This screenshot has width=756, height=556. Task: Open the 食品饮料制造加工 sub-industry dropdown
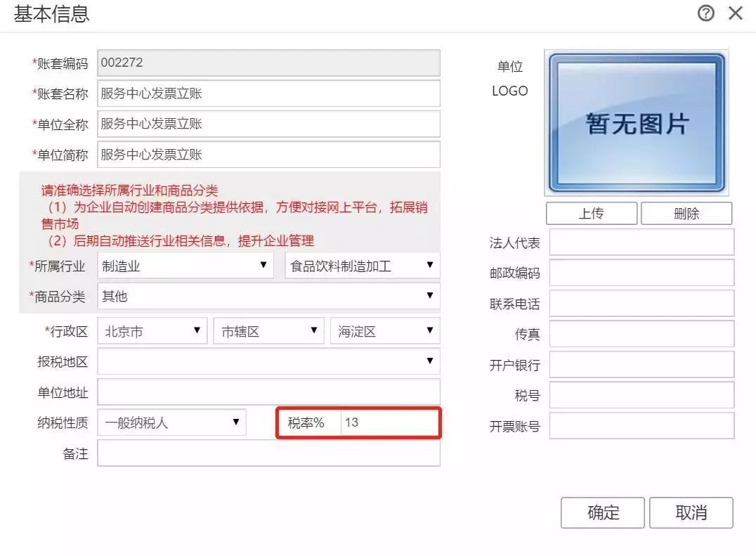(363, 265)
